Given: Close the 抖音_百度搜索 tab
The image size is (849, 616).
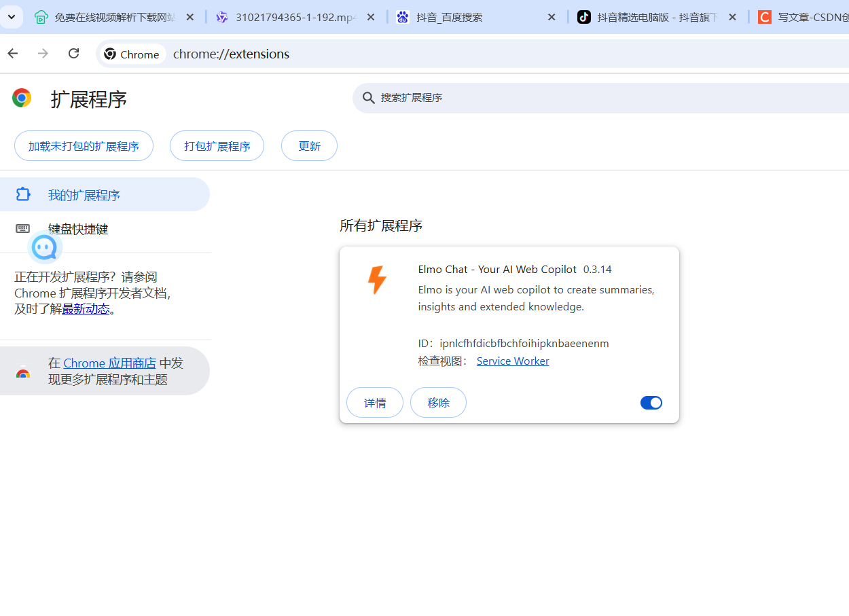Looking at the screenshot, I should click(552, 17).
